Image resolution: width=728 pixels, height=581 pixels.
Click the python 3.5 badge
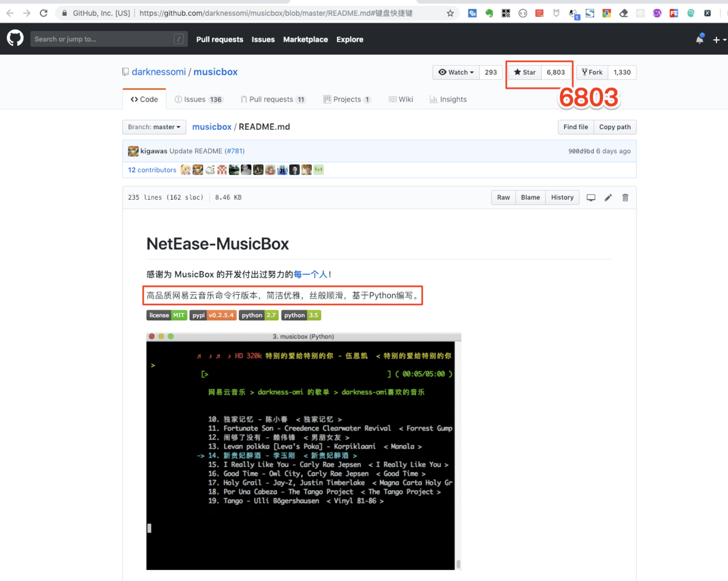click(x=301, y=315)
